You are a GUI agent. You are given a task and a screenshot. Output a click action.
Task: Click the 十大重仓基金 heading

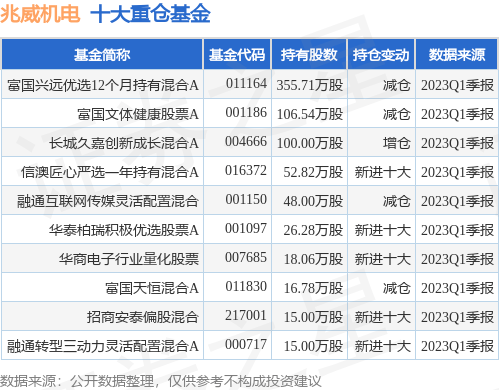[x=150, y=14]
